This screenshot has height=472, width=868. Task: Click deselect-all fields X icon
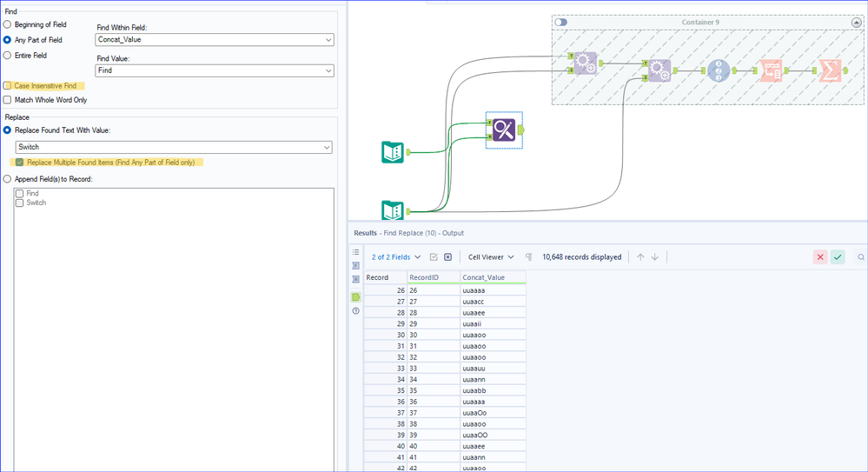coord(448,257)
